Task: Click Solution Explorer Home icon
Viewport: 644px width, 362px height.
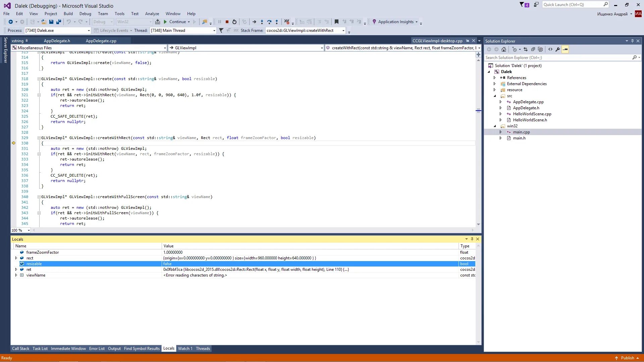Action: coord(504,50)
